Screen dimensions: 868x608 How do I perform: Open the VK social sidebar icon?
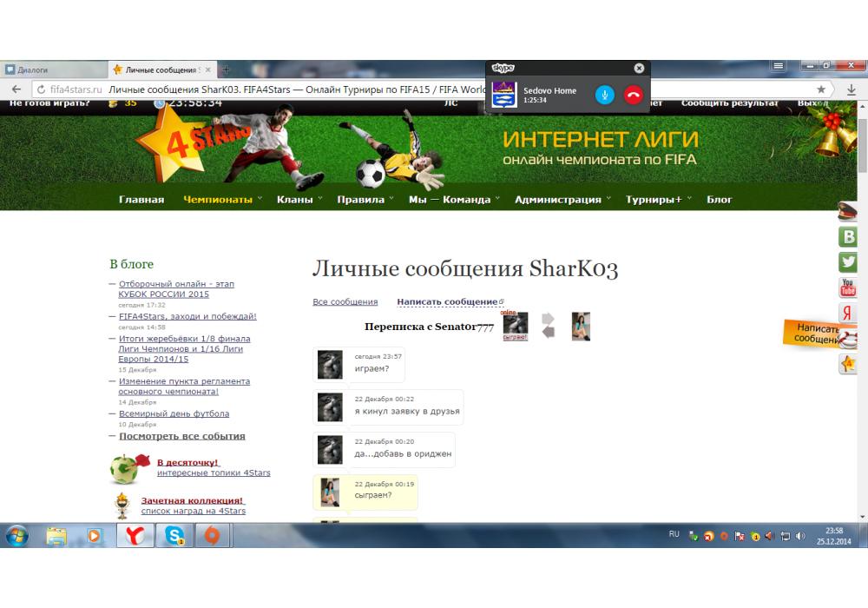coord(848,237)
